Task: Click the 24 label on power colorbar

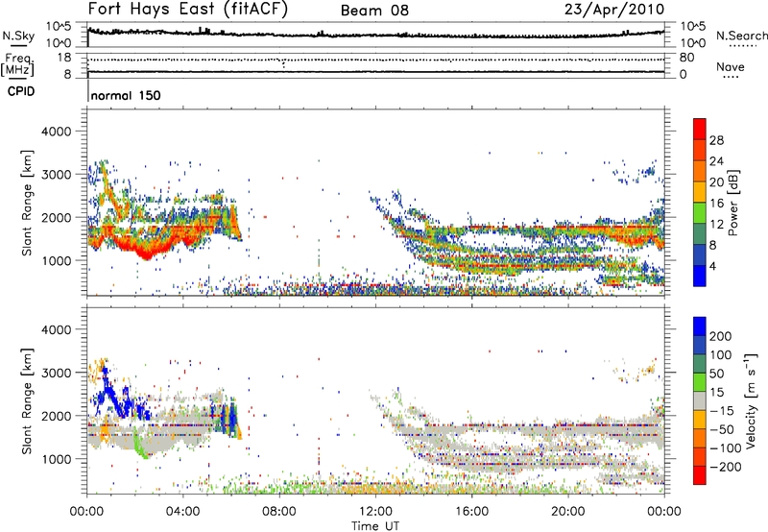Action: [716, 161]
